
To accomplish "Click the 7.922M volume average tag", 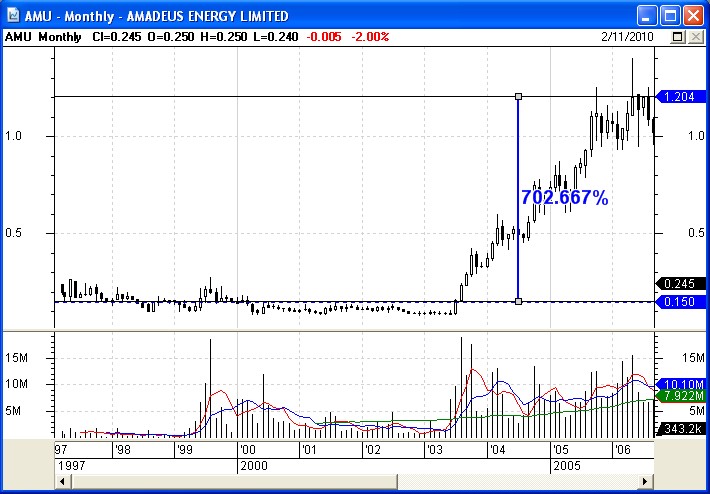I will tap(681, 396).
